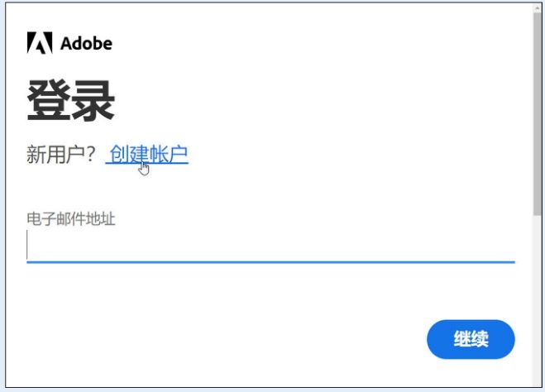Select the red-black Adobe "A" emblem
The width and height of the screenshot is (545, 392).
(x=39, y=43)
